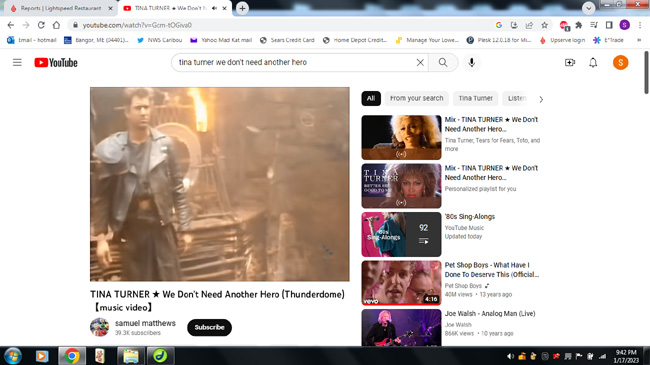Open the YouTube hamburger guide menu
This screenshot has height=365, width=650.
pyautogui.click(x=17, y=63)
